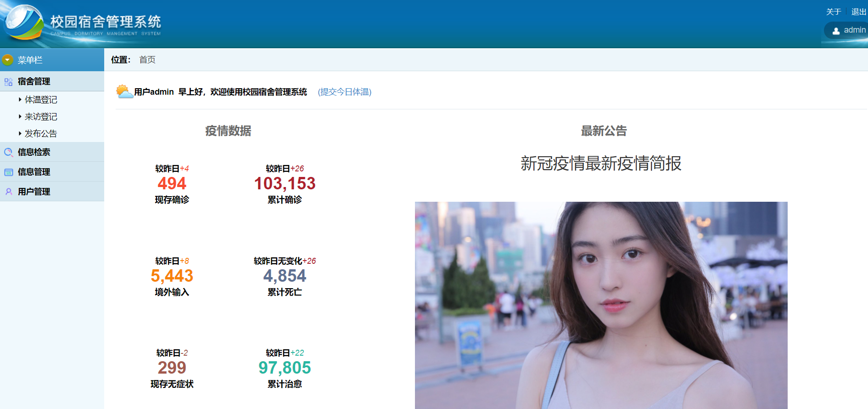Open the 体温登记 menu item
Viewport: 868px width, 409px height.
(x=41, y=100)
